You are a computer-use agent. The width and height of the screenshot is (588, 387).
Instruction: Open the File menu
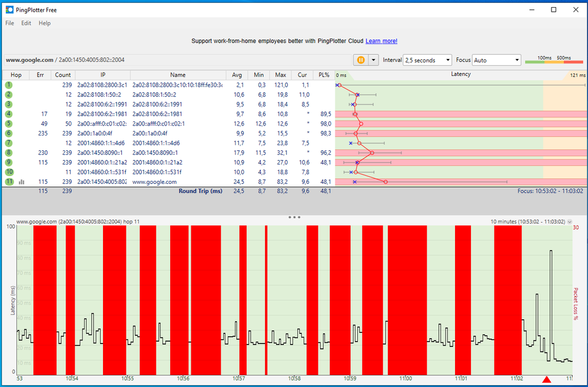9,23
